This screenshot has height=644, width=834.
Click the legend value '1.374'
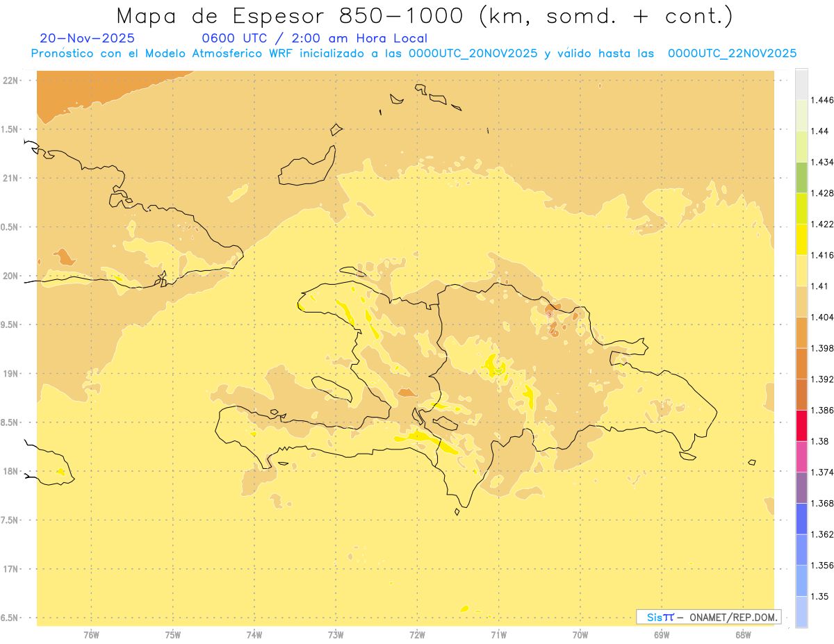(823, 472)
